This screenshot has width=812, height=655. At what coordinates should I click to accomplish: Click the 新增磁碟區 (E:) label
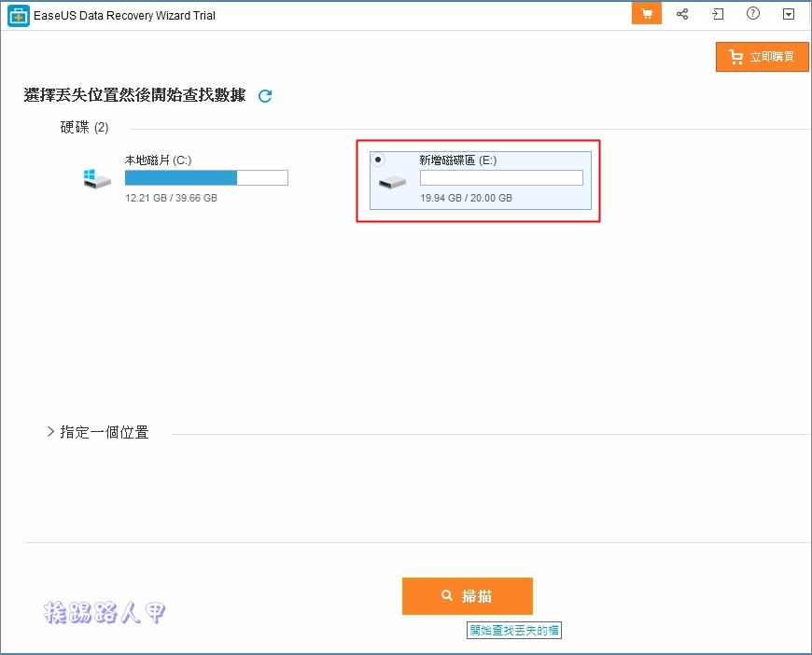pyautogui.click(x=457, y=160)
